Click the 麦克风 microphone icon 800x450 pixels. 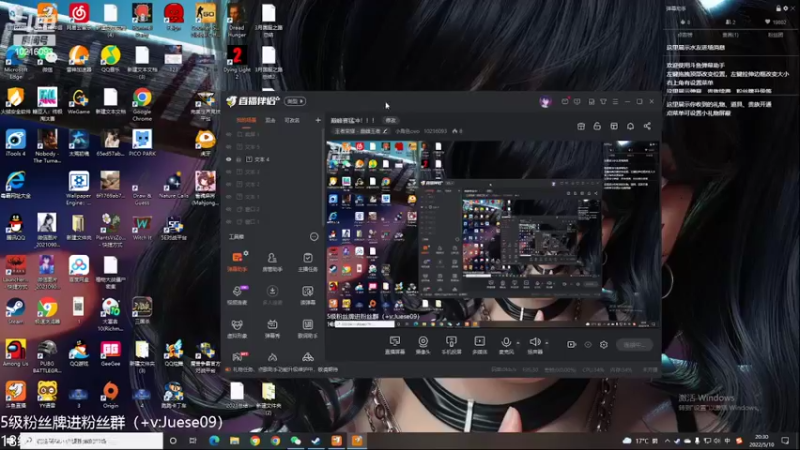coord(506,342)
